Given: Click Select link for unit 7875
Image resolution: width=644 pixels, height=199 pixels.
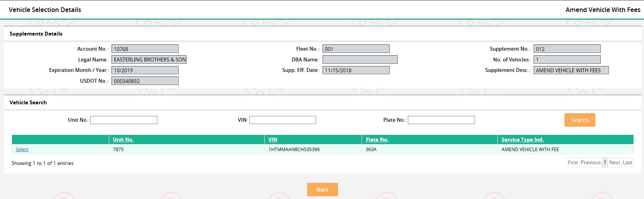Looking at the screenshot, I should [x=22, y=149].
